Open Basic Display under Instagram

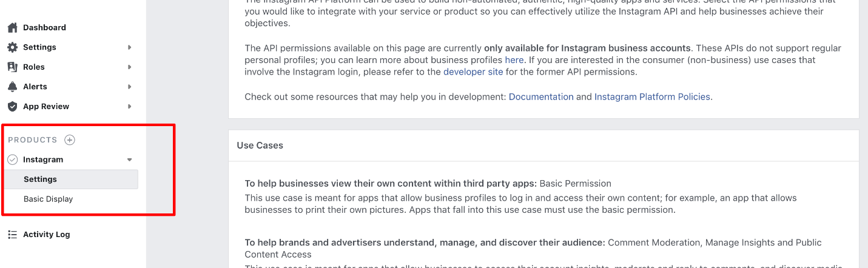pos(49,199)
